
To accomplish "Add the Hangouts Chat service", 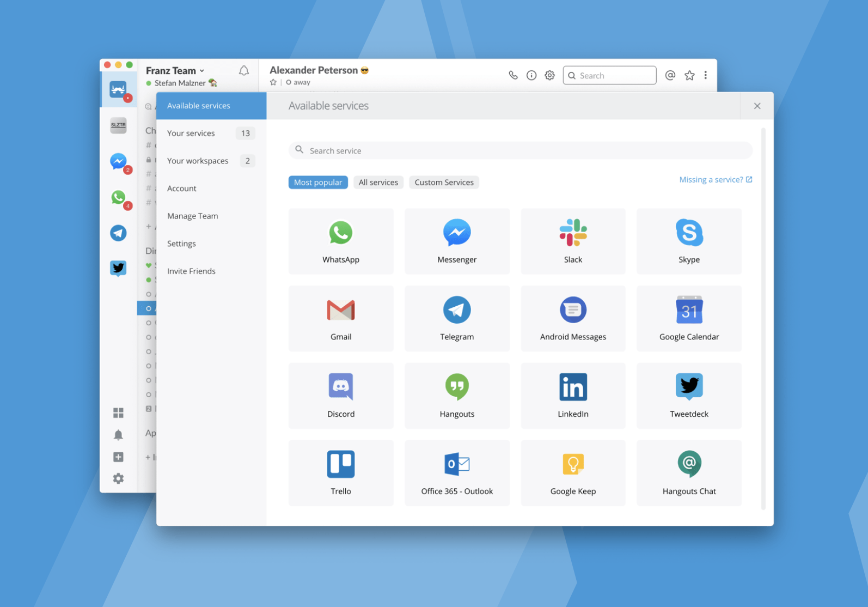I will pos(689,473).
